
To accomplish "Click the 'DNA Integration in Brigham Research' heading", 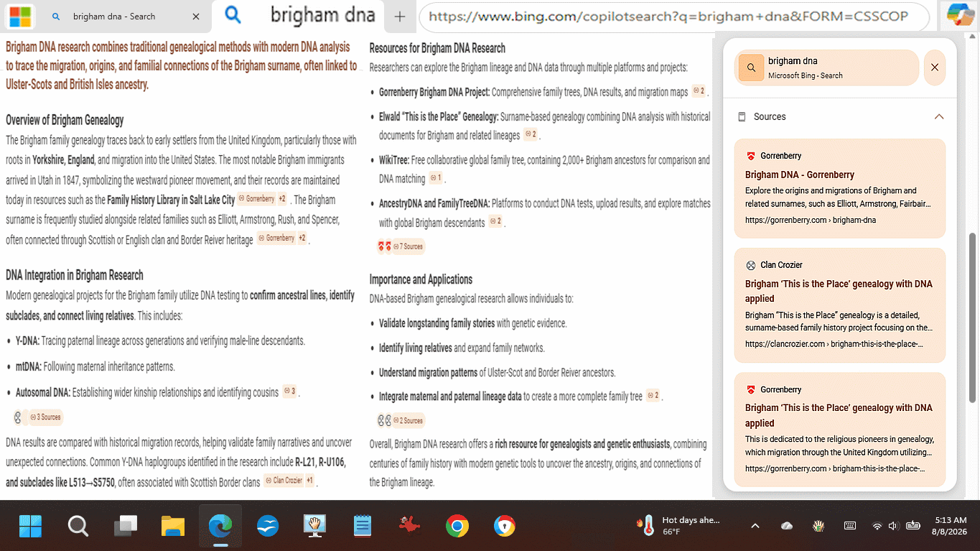I will point(75,275).
